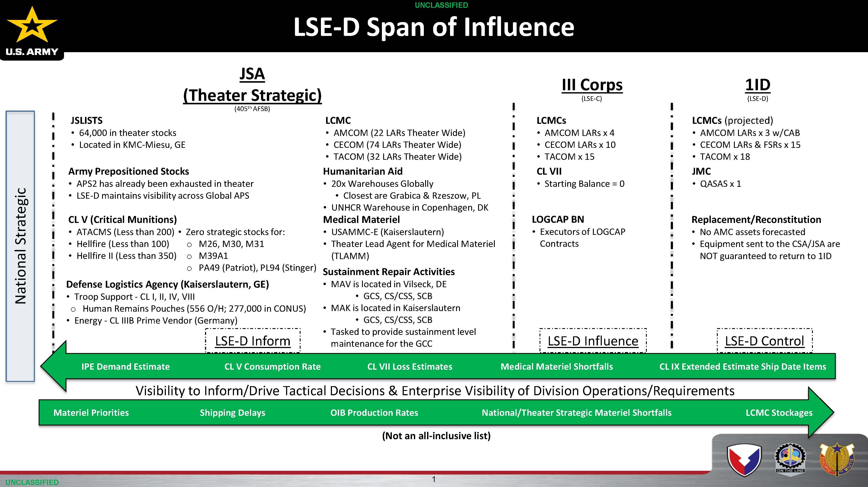
Task: Click 'Defense Logistics Agency (Kaiserslautern, GE)' heading
Action: point(167,284)
